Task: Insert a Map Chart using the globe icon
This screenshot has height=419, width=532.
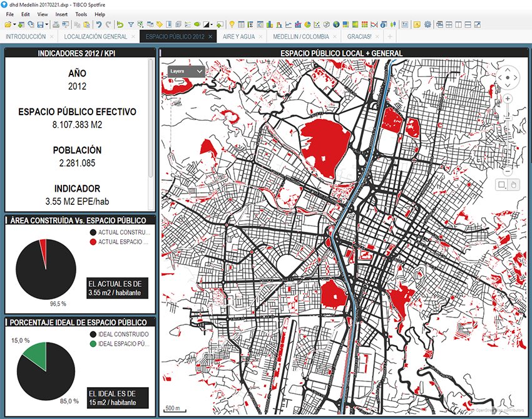Action: [x=336, y=24]
